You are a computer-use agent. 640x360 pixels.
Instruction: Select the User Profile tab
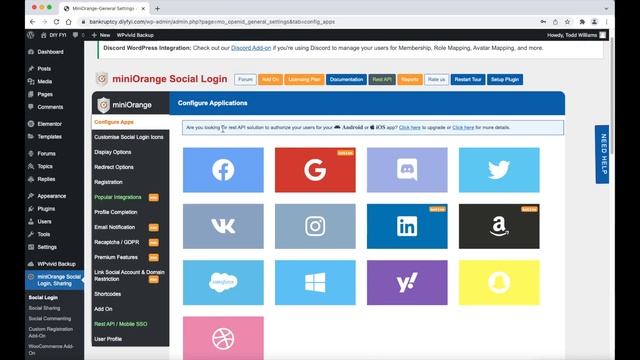pos(130,339)
